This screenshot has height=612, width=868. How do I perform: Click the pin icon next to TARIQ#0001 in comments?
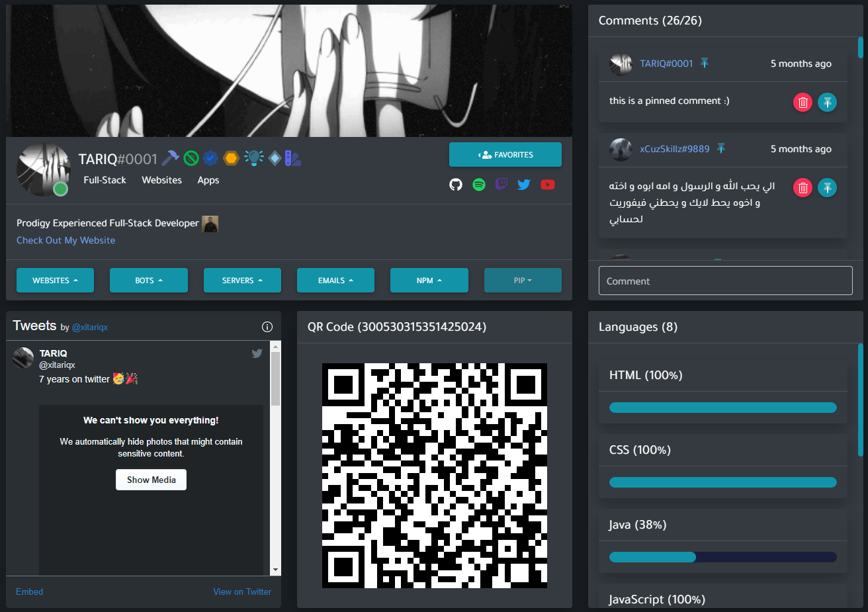pos(705,63)
